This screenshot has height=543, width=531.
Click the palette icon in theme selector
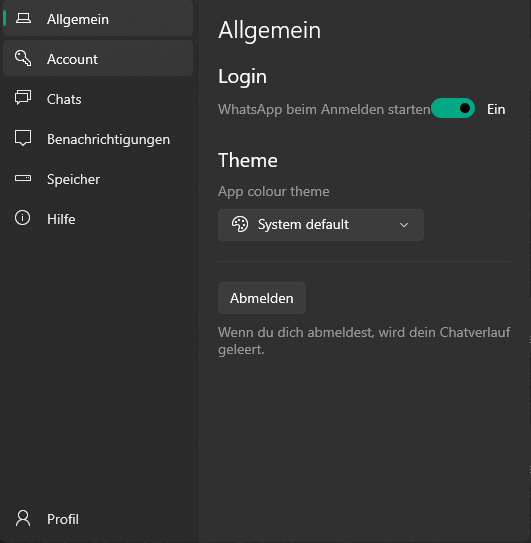(240, 224)
